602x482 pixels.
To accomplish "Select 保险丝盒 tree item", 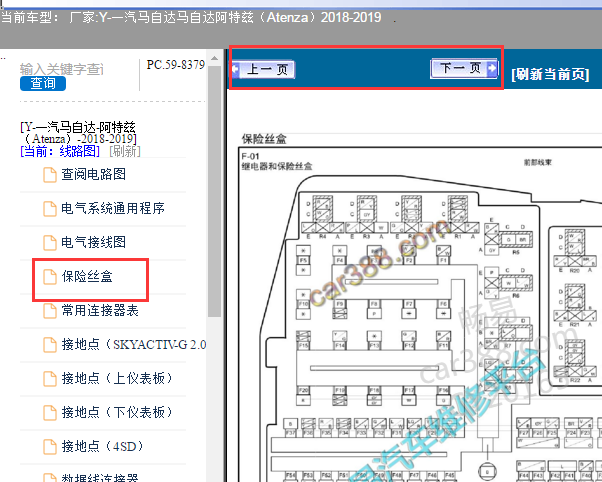I will [x=87, y=277].
